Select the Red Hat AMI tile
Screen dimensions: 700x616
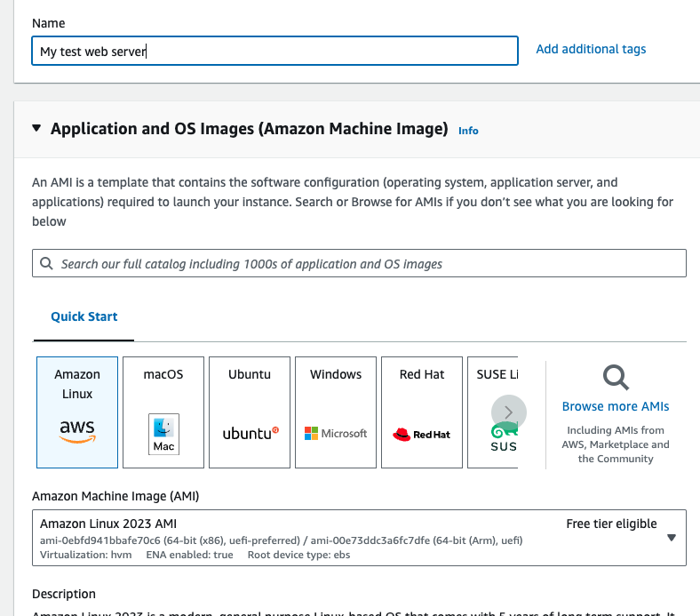click(x=422, y=412)
